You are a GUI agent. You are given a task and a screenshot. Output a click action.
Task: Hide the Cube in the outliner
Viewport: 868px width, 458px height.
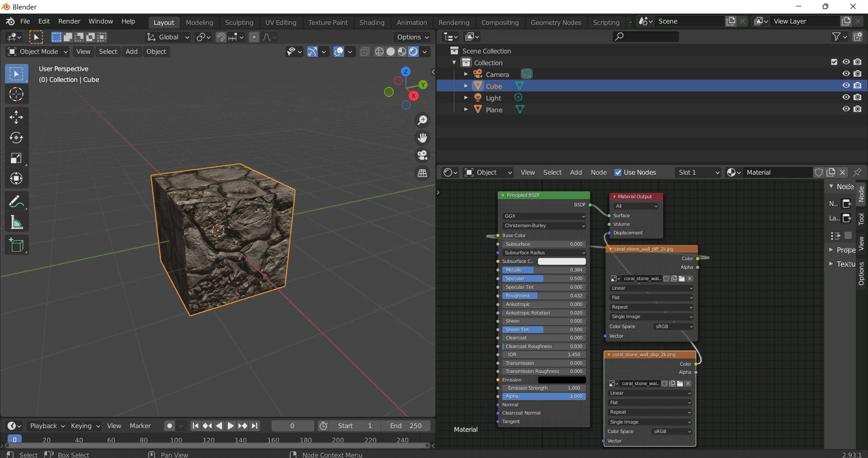tap(846, 86)
